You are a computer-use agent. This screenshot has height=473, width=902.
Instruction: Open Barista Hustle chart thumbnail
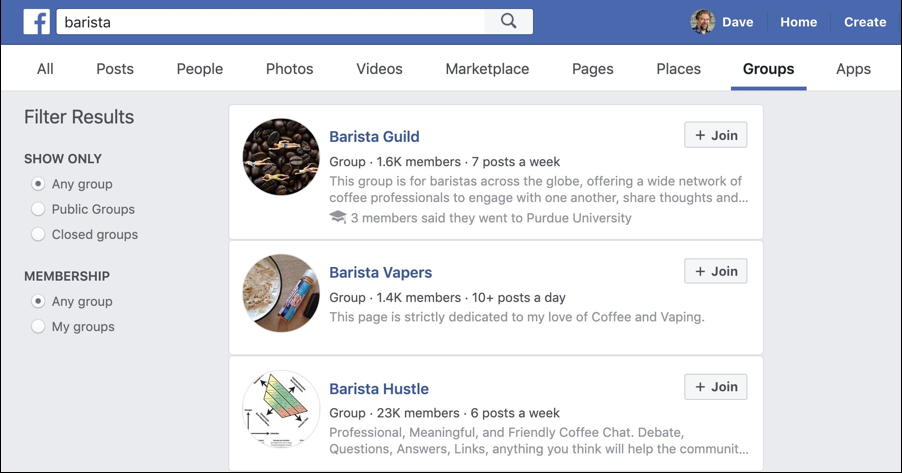(x=281, y=409)
